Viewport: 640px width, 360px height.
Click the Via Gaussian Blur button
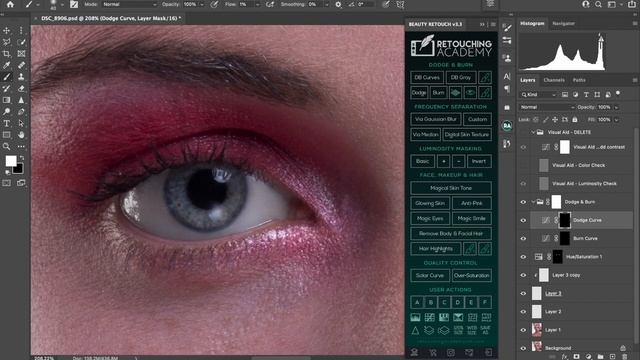436,119
